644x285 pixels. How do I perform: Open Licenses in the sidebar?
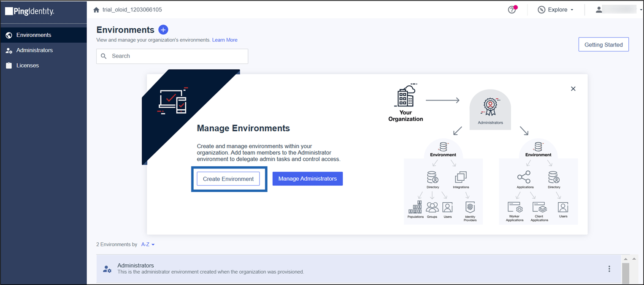tap(43, 65)
